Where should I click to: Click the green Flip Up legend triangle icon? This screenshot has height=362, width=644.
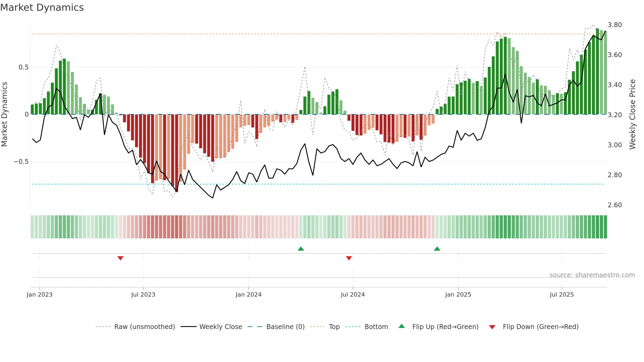(x=402, y=326)
